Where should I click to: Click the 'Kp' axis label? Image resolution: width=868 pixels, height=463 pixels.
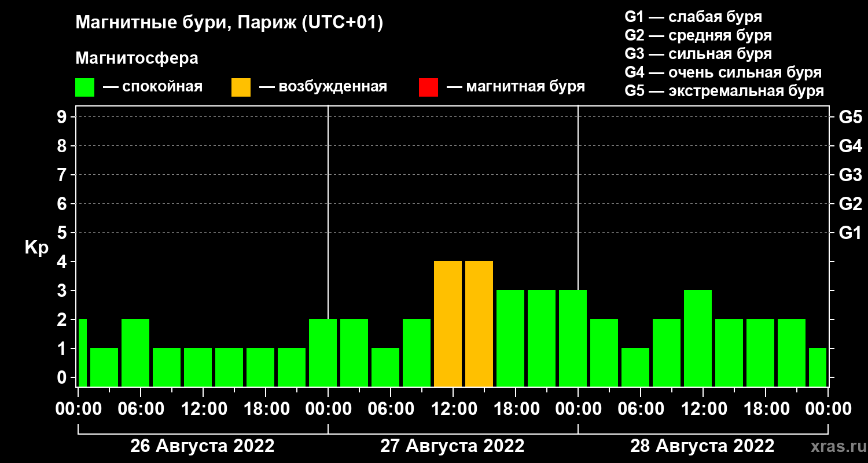click(37, 247)
